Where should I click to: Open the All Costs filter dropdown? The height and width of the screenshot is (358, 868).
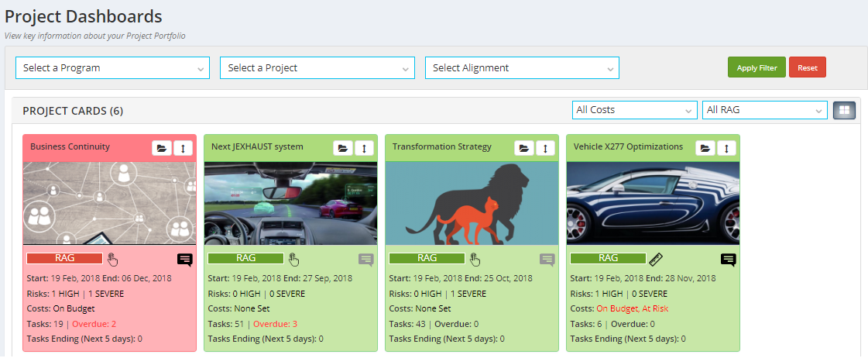click(x=634, y=110)
